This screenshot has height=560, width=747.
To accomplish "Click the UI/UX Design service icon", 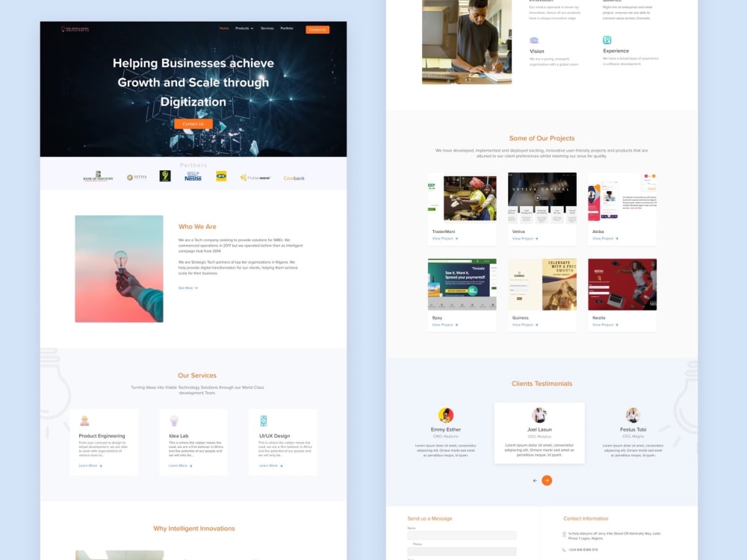I will coord(264,420).
